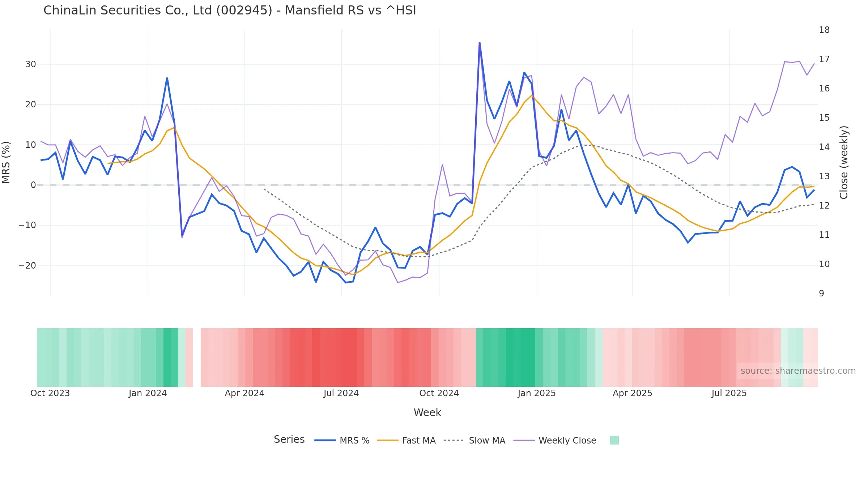The width and height of the screenshot is (868, 488).
Task: Click the Series legend title
Action: 289,440
